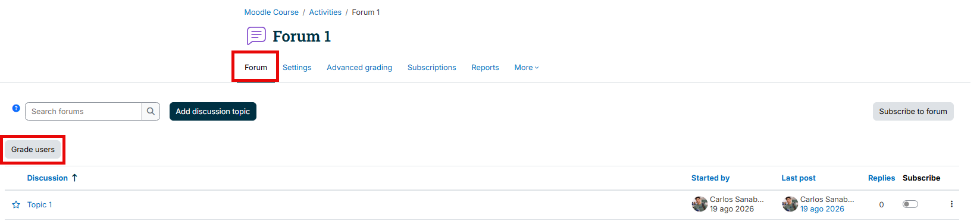This screenshot has height=221, width=980.
Task: Star Topic 1 discussion
Action: [x=16, y=204]
